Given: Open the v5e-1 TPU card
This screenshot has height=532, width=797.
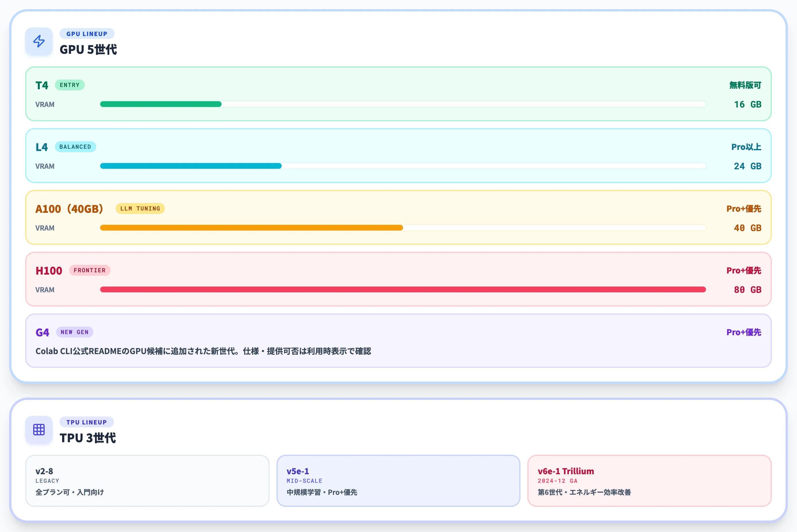Looking at the screenshot, I should [398, 481].
